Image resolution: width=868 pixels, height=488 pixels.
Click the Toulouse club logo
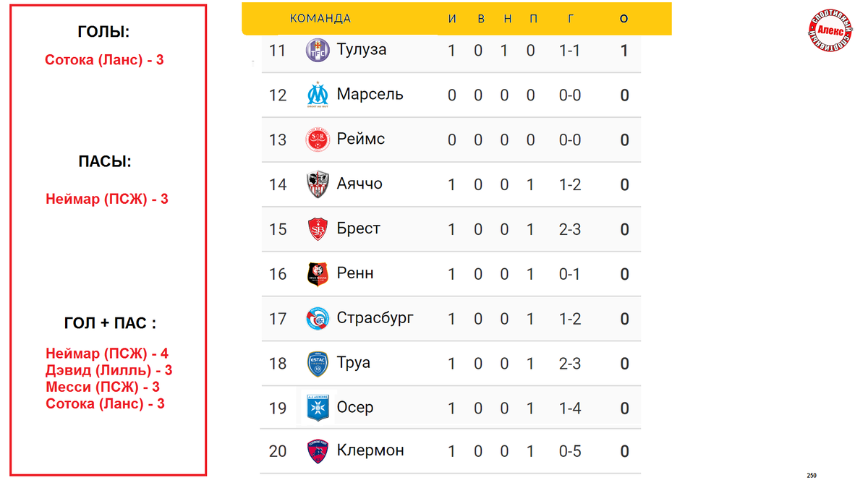318,50
